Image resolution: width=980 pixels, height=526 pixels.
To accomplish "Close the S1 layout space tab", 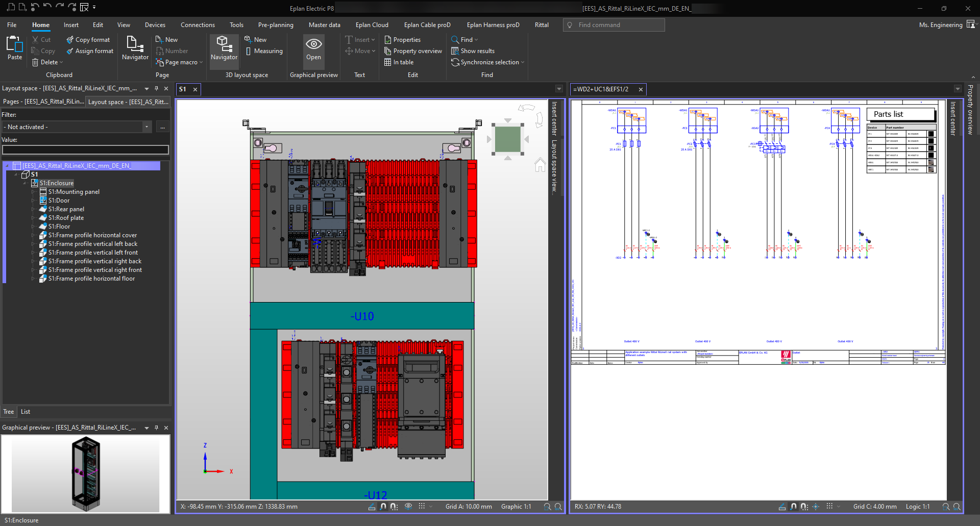I will click(195, 89).
